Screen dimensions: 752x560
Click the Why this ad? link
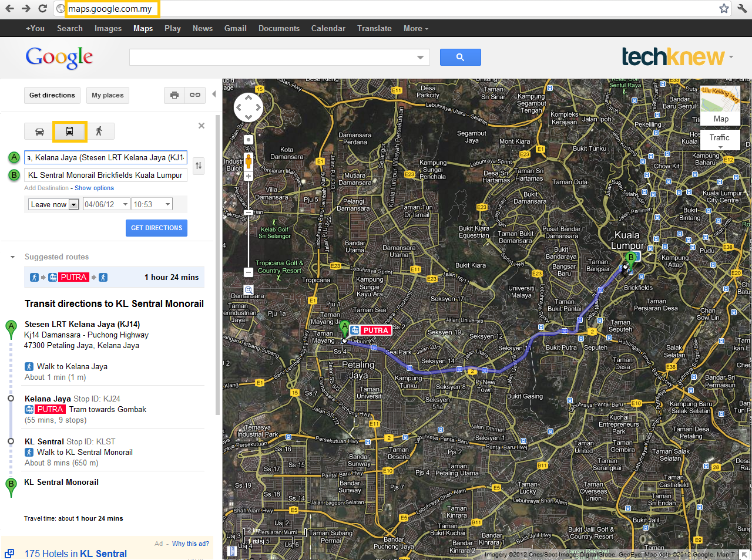tap(190, 544)
